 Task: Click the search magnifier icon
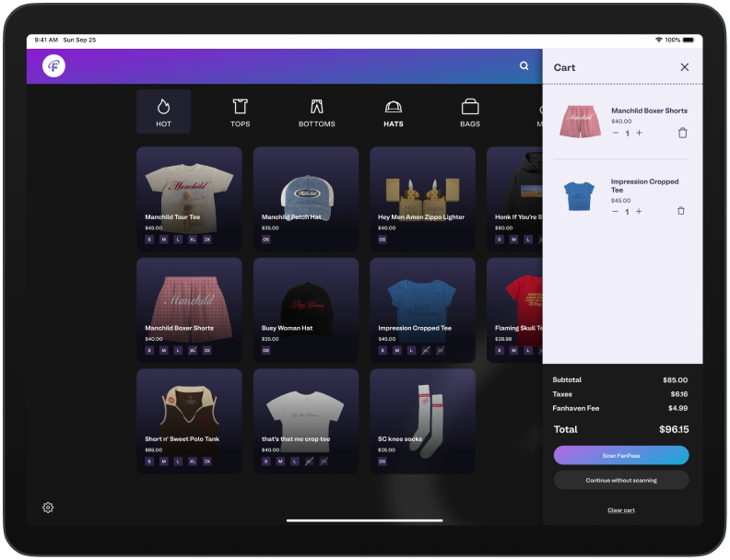click(x=524, y=66)
